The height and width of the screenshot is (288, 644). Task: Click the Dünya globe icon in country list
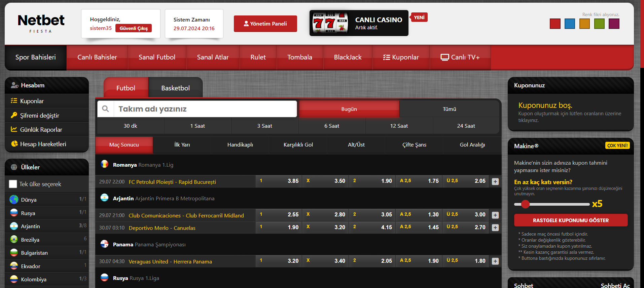pyautogui.click(x=14, y=199)
